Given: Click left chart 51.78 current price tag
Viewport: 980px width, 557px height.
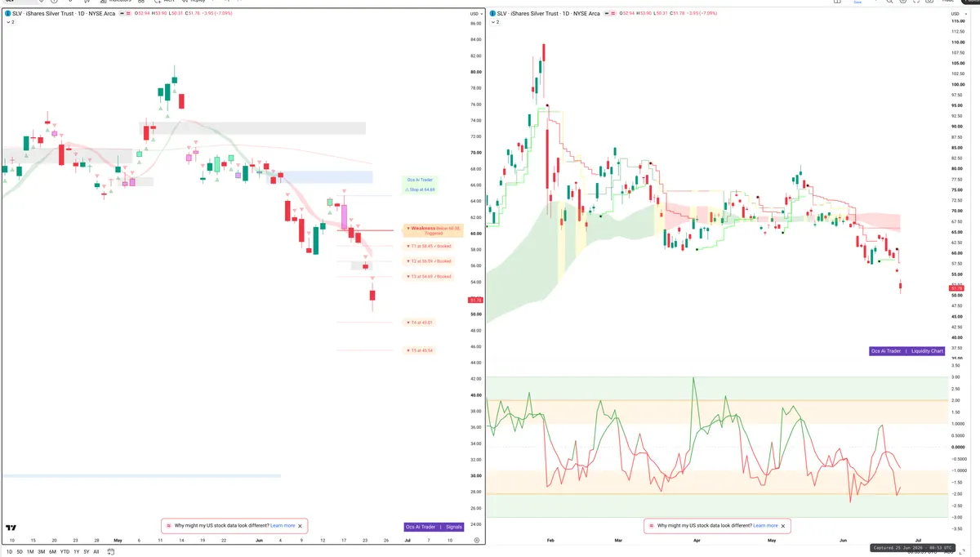Looking at the screenshot, I should click(x=477, y=301).
